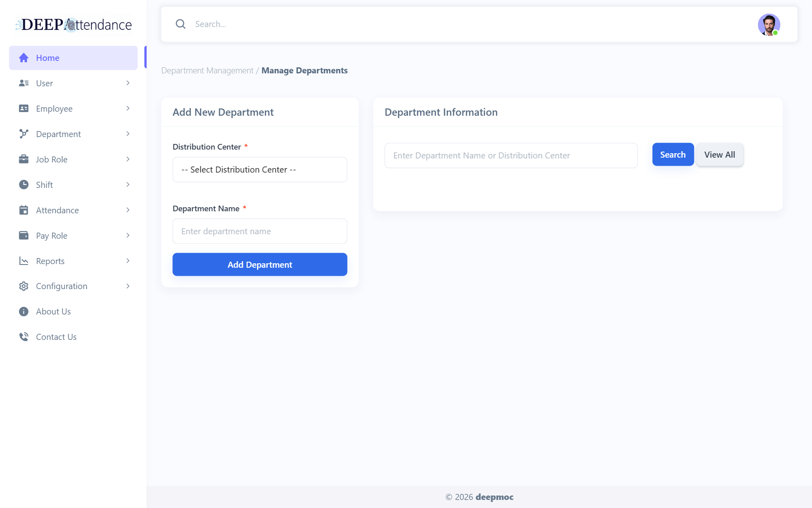
Task: Open the Employee menu item
Action: pyautogui.click(x=73, y=108)
